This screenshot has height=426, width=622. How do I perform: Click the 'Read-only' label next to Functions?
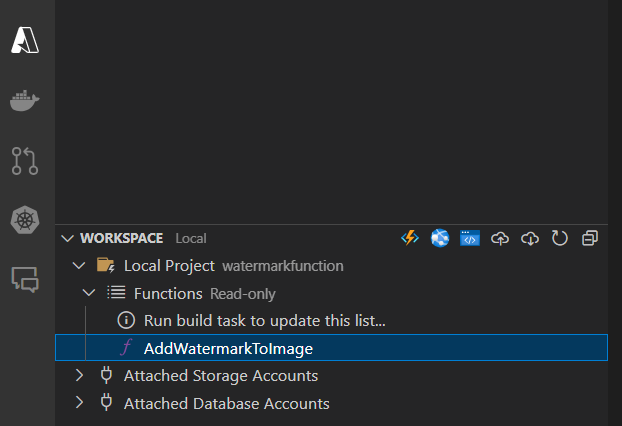[243, 294]
